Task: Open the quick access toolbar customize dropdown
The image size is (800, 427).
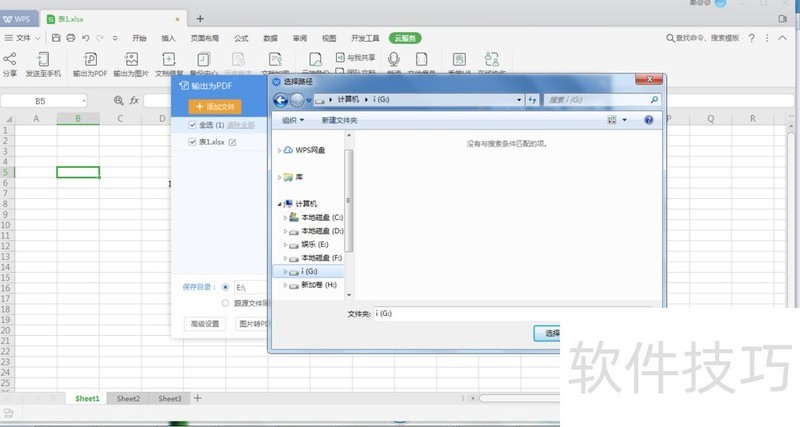Action: click(x=115, y=38)
